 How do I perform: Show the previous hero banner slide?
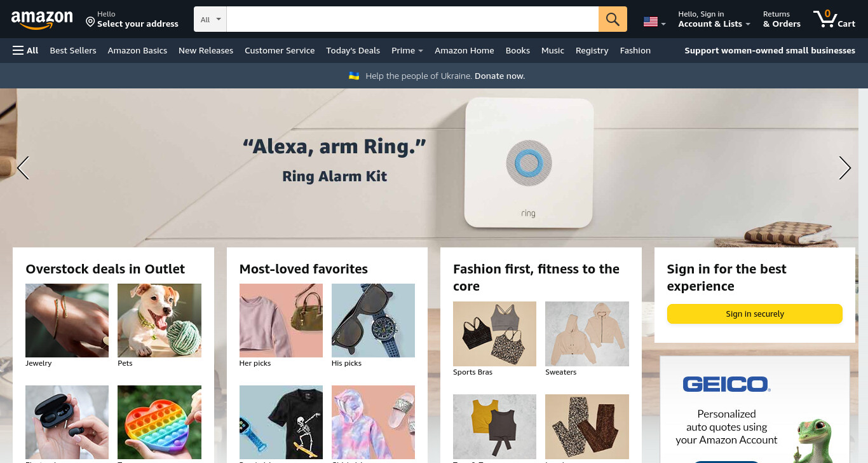coord(23,168)
